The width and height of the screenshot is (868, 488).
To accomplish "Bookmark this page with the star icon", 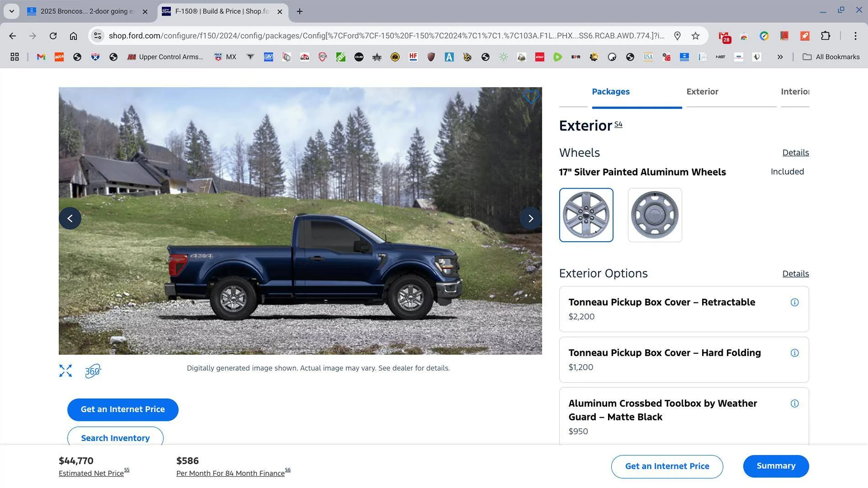I will coord(695,36).
